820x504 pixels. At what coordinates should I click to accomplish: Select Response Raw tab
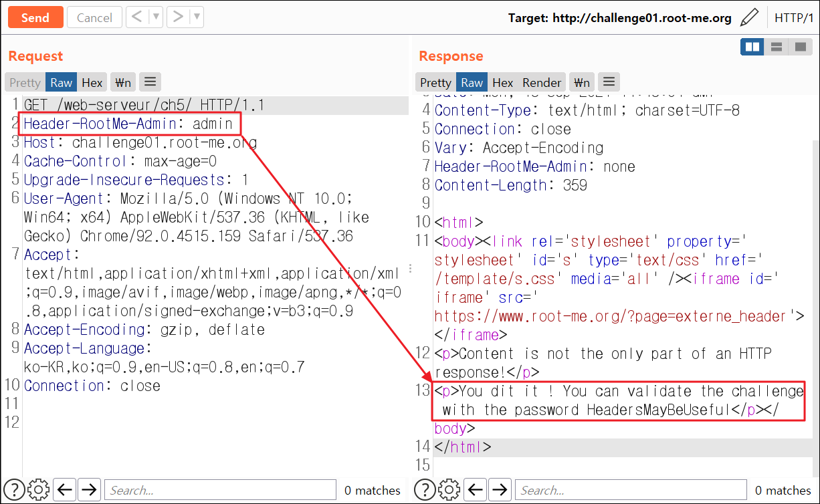(x=472, y=82)
